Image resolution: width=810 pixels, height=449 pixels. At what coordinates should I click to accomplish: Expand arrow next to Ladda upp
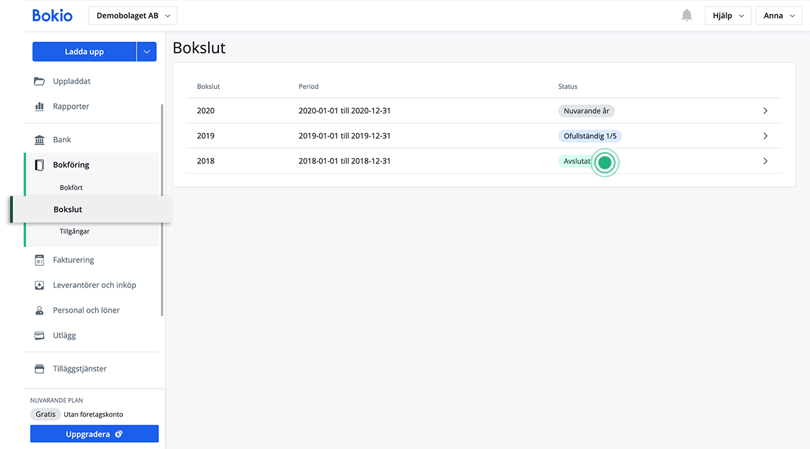pyautogui.click(x=147, y=51)
